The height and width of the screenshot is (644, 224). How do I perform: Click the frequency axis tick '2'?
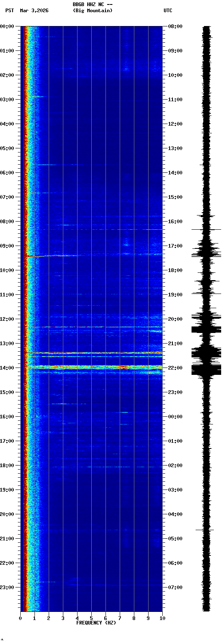click(49, 618)
